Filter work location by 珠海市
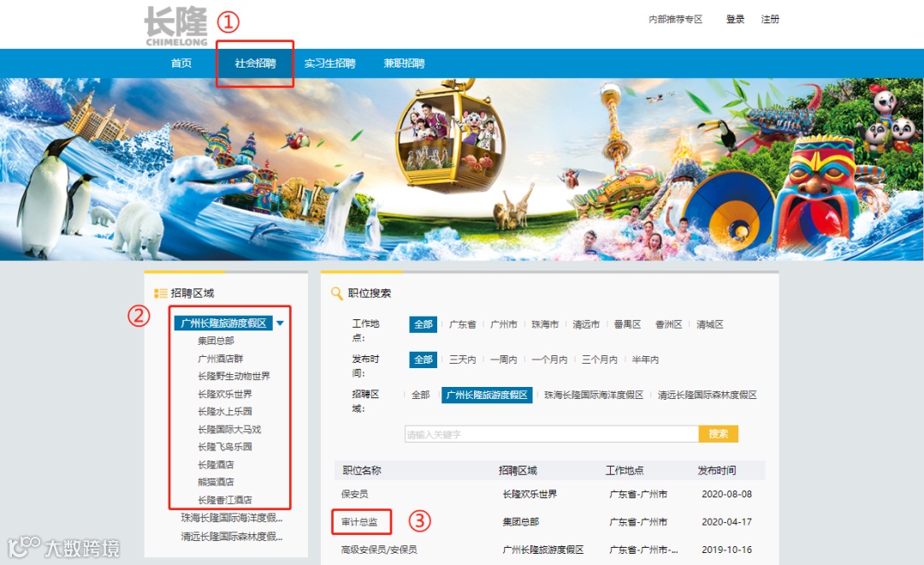Viewport: 924px width, 565px height. point(545,324)
